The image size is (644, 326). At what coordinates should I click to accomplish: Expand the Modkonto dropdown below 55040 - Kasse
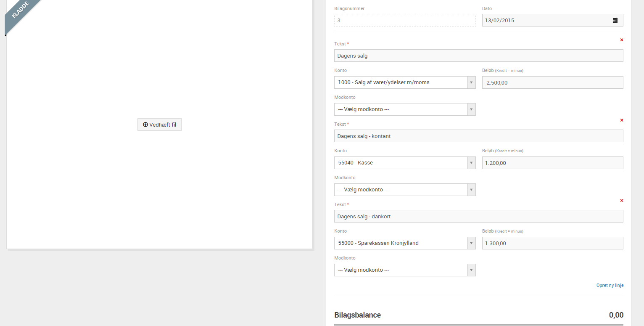(404, 190)
